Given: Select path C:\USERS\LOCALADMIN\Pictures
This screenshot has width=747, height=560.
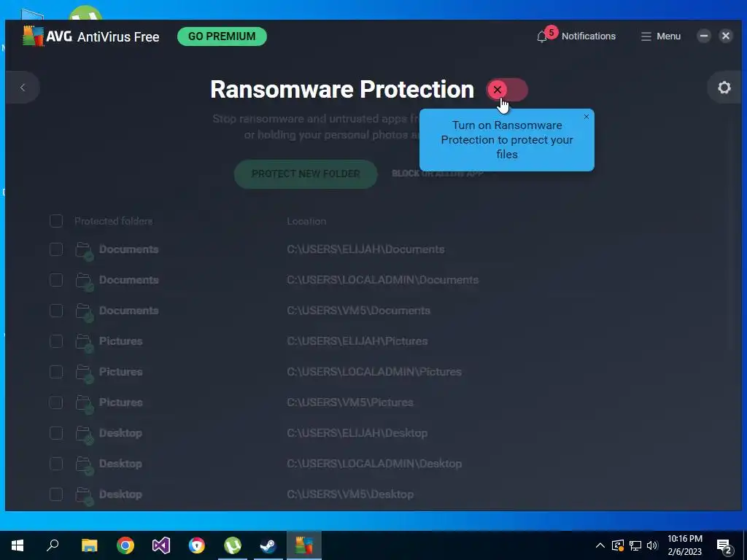Looking at the screenshot, I should click(374, 372).
